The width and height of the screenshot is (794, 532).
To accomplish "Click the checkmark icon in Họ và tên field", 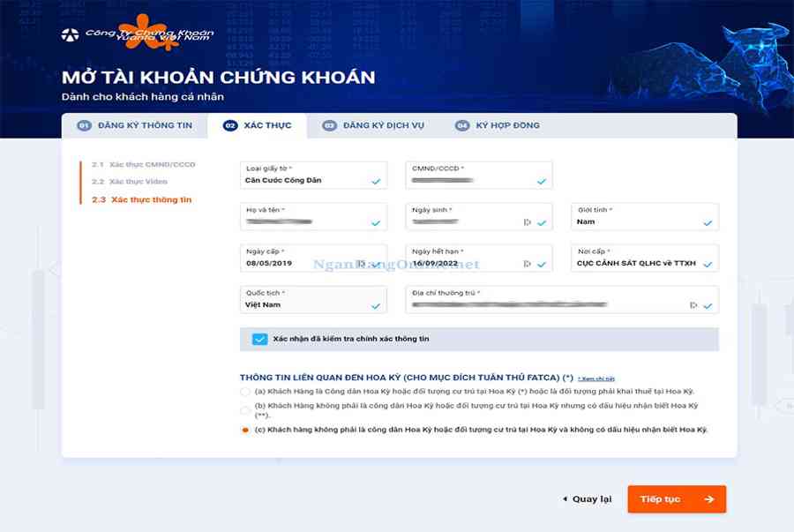I will 376,222.
